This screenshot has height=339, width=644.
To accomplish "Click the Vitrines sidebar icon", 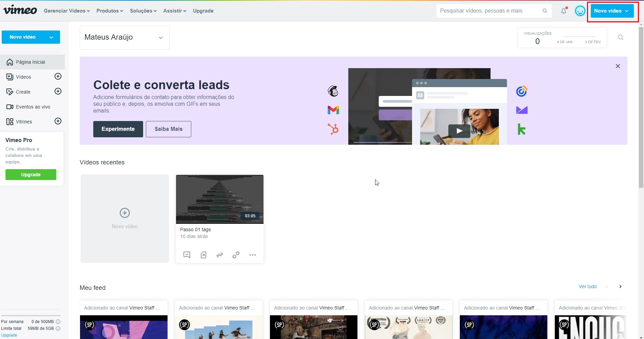I will (10, 122).
